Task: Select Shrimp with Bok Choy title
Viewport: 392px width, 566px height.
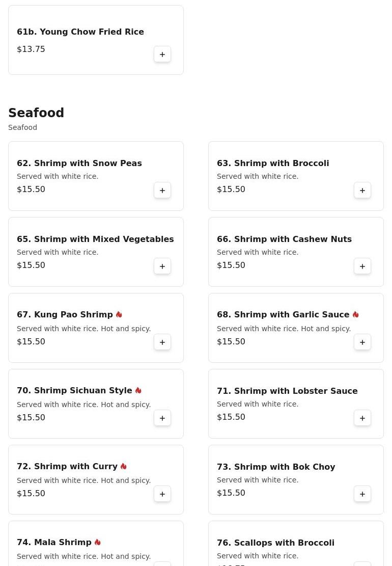Action: [x=276, y=467]
